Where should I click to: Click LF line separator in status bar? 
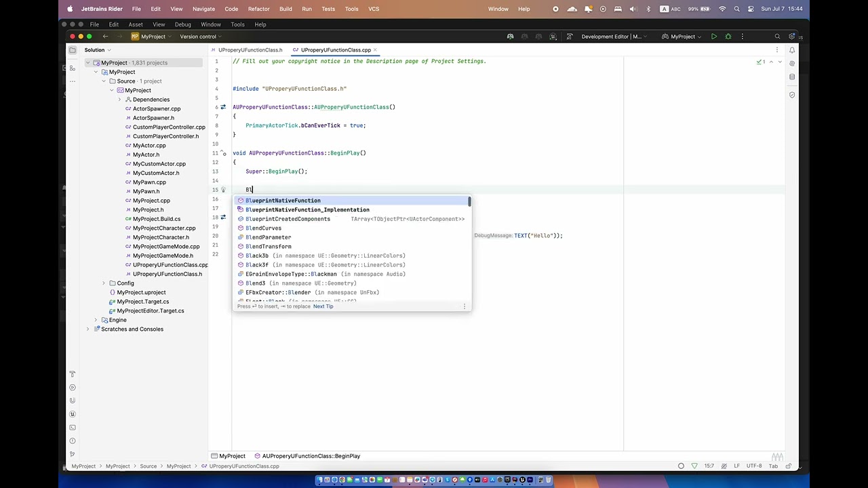(737, 466)
